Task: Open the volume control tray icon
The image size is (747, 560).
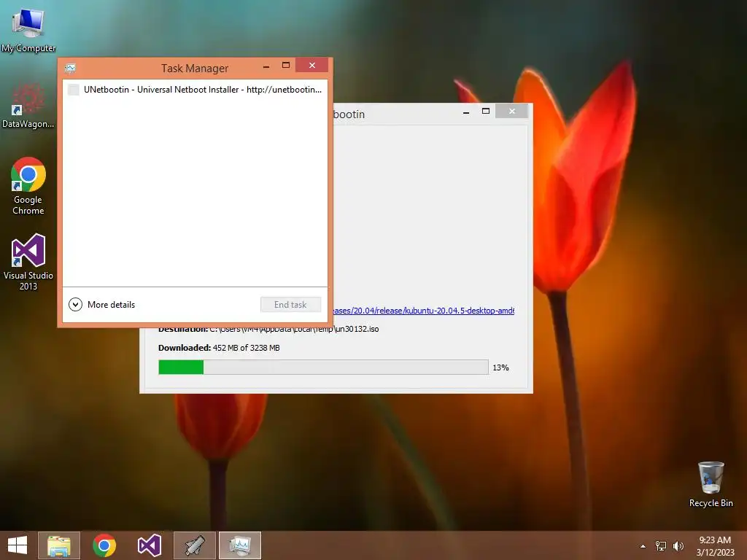Action: pyautogui.click(x=678, y=546)
